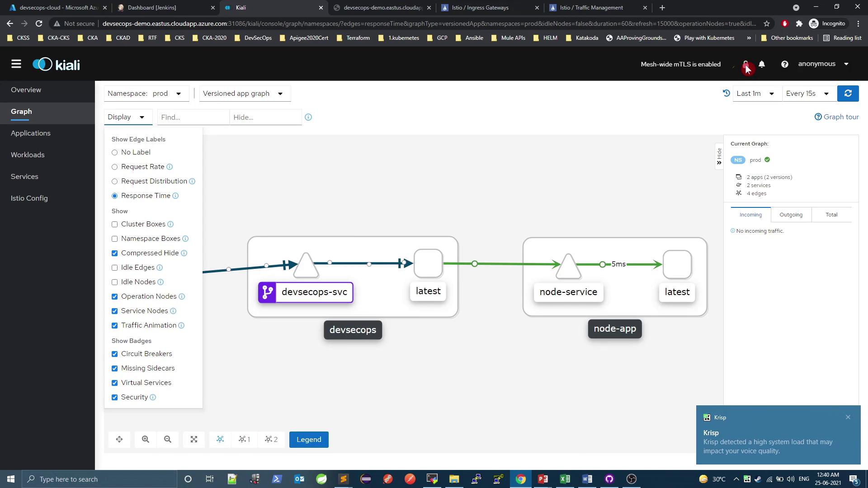Image resolution: width=868 pixels, height=488 pixels.
Task: Click the zoom in magnifier icon
Action: (145, 439)
